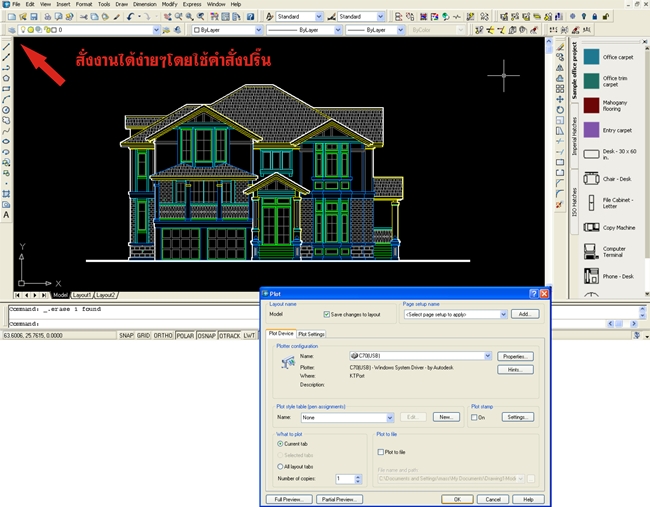Click the Office carpet teal swatch
The height and width of the screenshot is (507, 650).
coord(591,57)
